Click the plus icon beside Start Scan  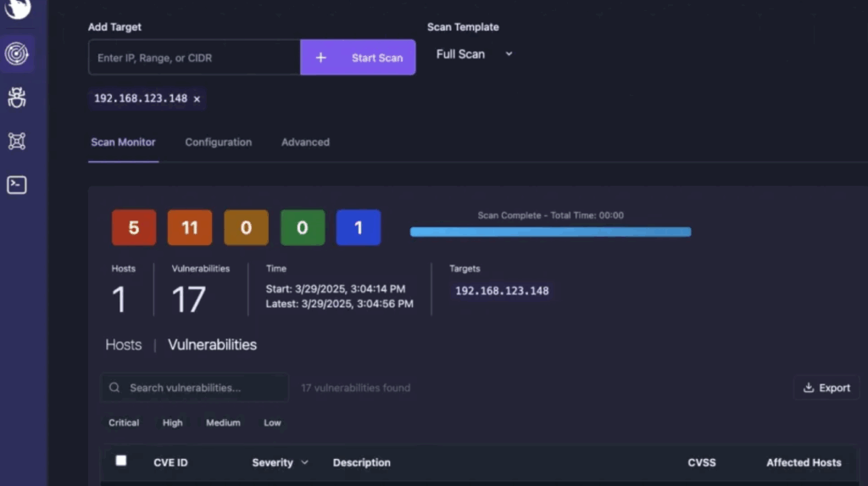[x=321, y=58]
